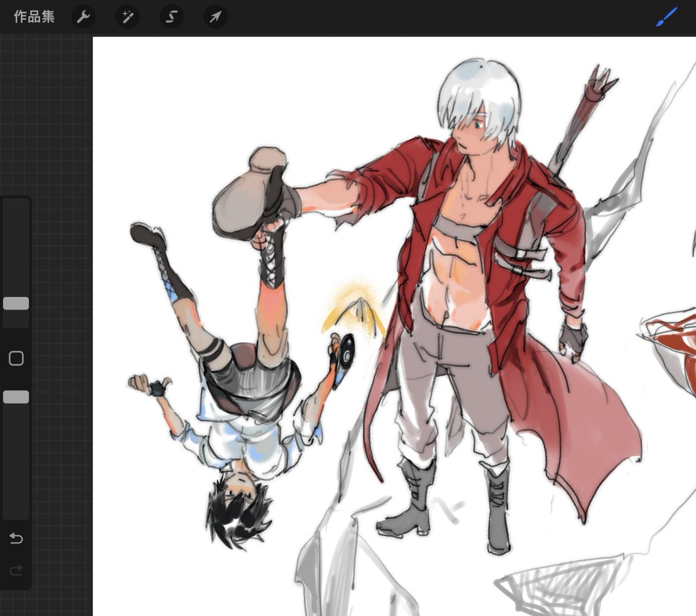
Task: Open the Actions wrench menu
Action: pos(84,17)
